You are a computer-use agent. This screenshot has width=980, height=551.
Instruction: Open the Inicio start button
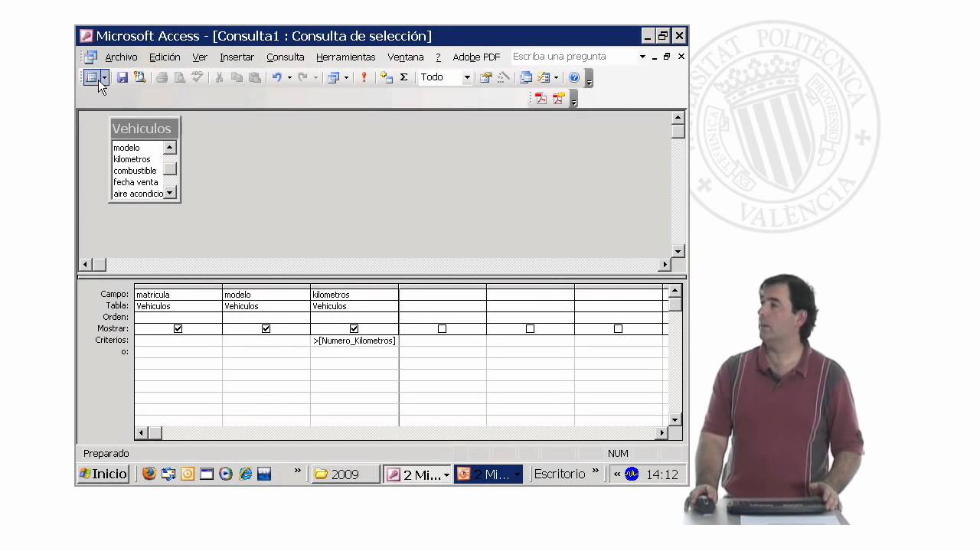pyautogui.click(x=103, y=474)
